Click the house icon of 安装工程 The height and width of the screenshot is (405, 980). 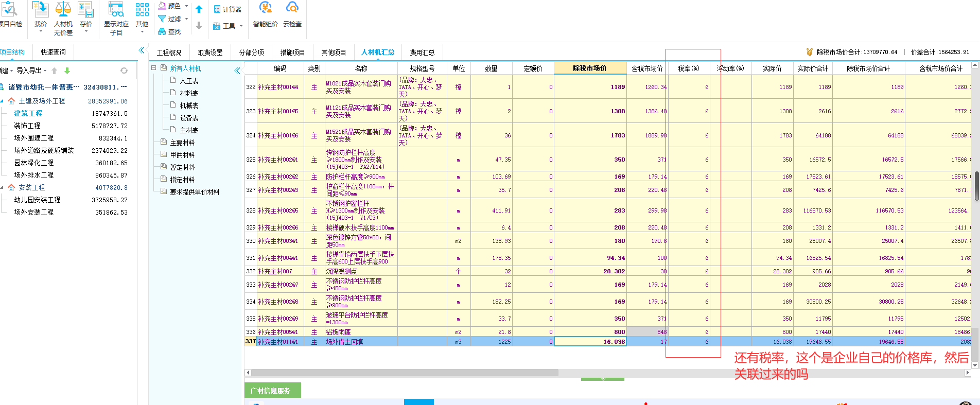coord(11,187)
